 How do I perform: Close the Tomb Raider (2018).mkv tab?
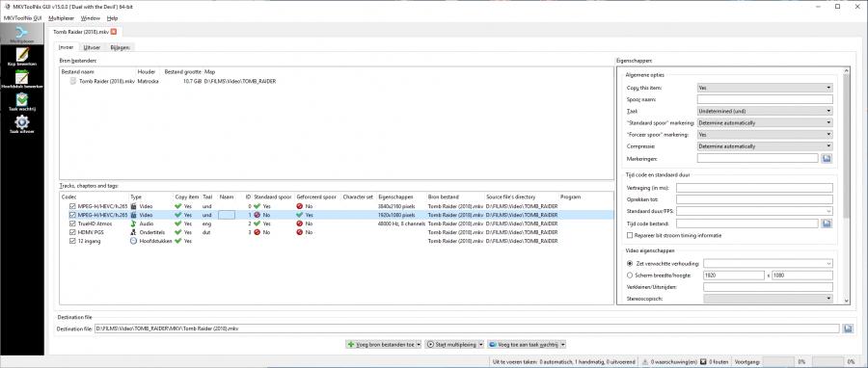coord(114,32)
